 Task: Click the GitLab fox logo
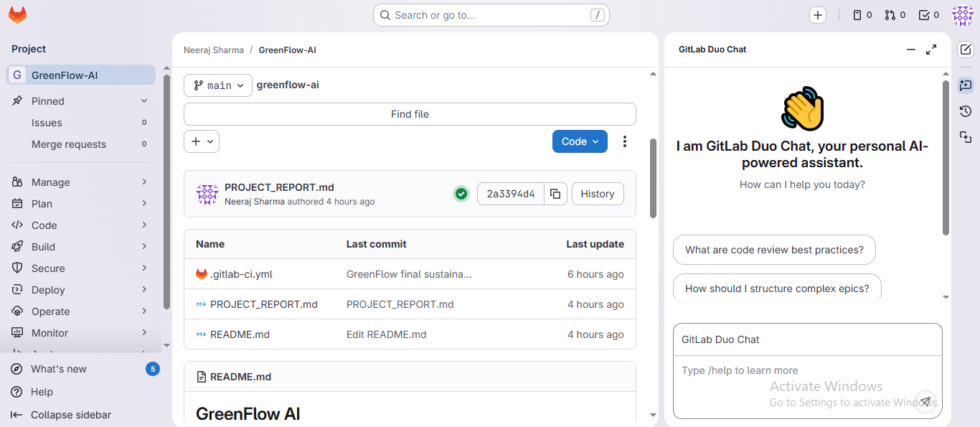tap(17, 14)
